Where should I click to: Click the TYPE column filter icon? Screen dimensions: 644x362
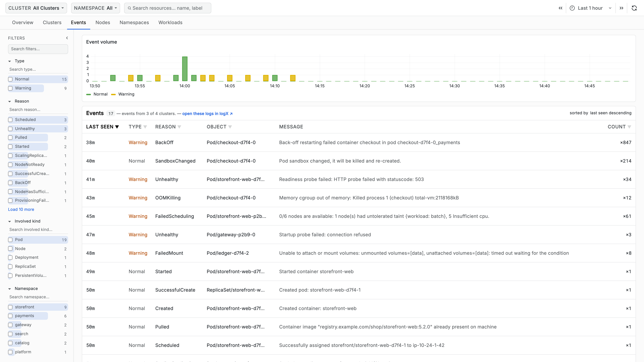145,127
